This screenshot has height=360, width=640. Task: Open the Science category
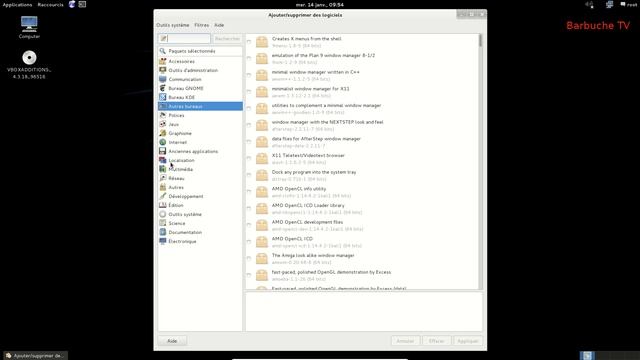point(200,223)
